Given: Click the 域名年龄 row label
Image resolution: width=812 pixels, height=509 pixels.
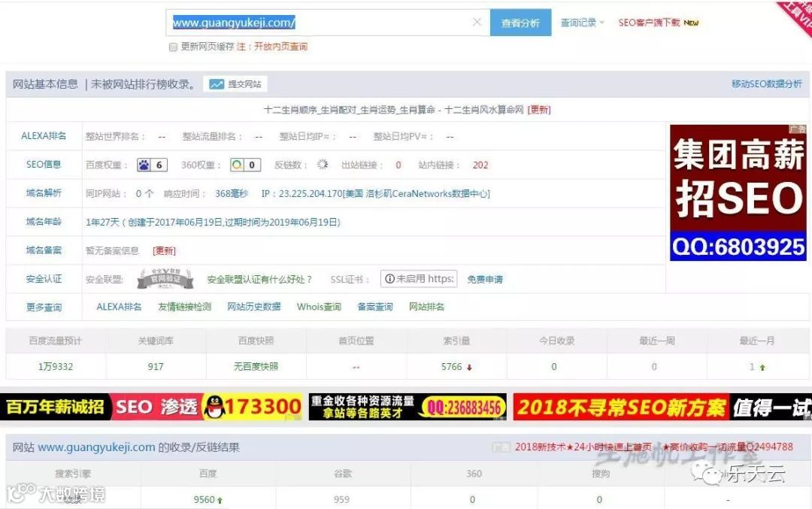Looking at the screenshot, I should (x=44, y=222).
